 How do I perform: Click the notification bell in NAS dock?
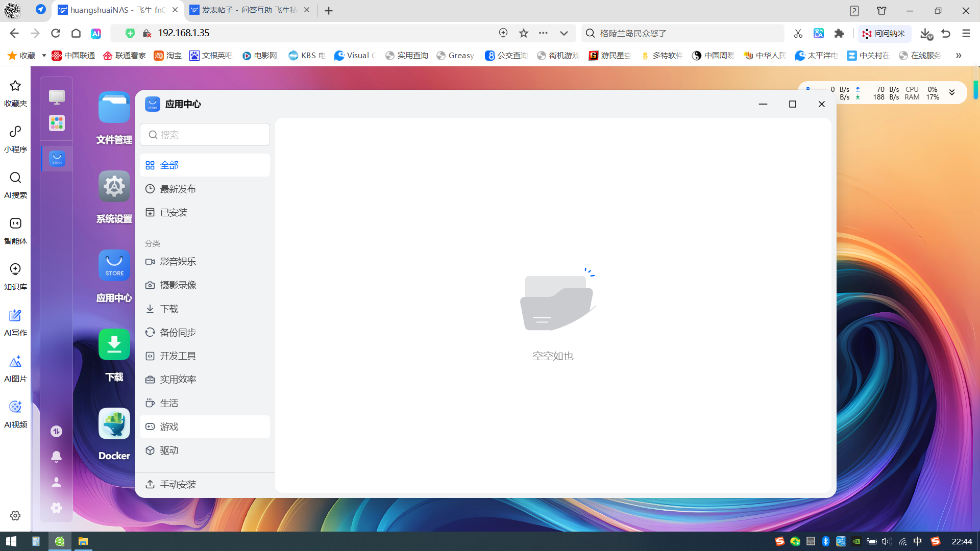56,457
